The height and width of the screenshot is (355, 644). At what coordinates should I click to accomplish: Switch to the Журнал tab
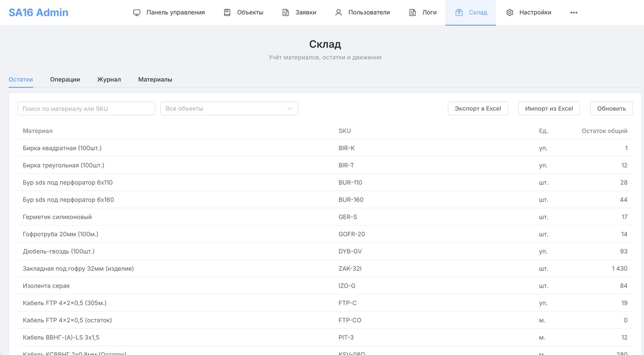(x=109, y=79)
